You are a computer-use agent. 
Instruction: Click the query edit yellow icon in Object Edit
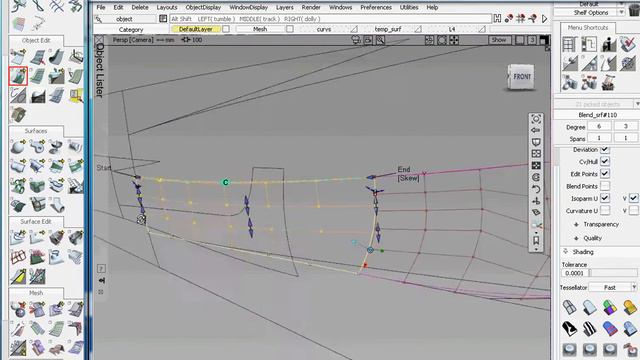tap(76, 96)
